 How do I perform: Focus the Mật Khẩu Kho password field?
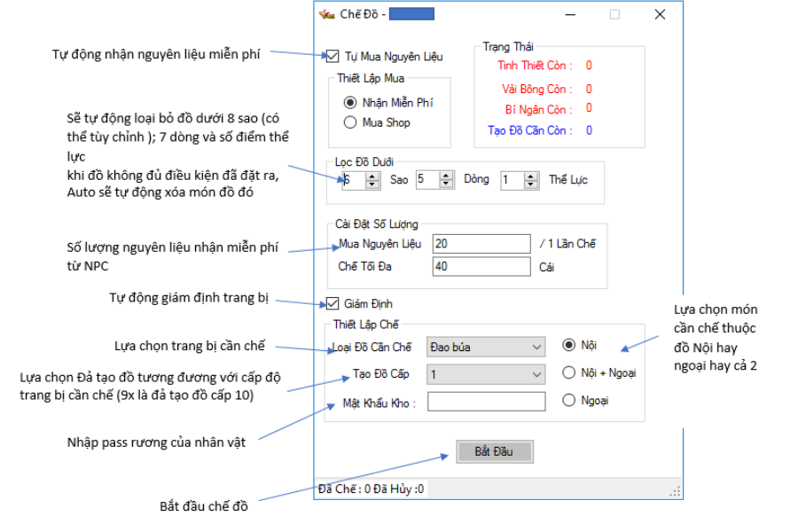486,401
